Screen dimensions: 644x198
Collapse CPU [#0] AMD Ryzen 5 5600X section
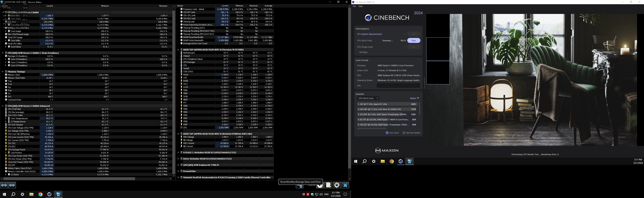(3, 12)
